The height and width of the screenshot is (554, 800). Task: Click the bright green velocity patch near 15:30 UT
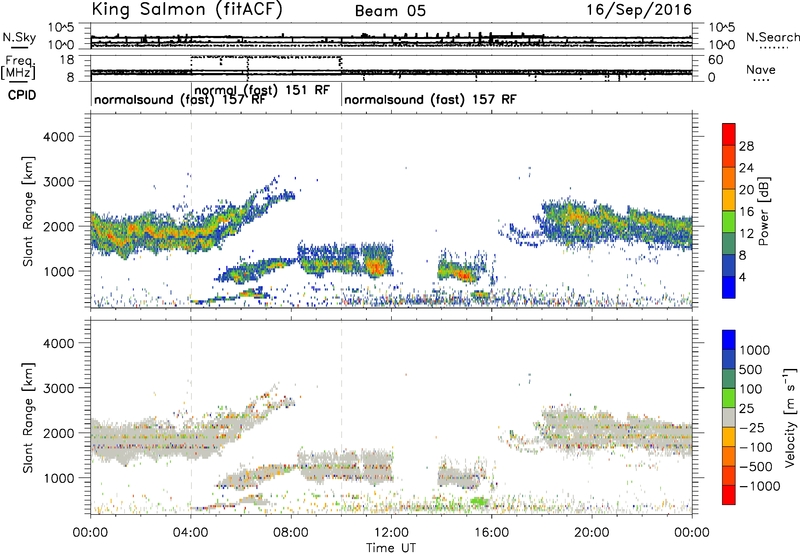coord(479,501)
